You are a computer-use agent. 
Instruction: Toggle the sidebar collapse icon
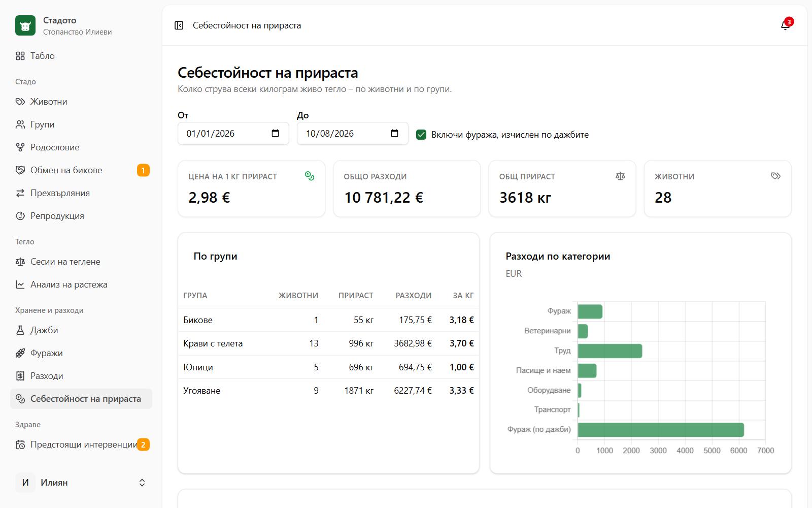point(179,25)
